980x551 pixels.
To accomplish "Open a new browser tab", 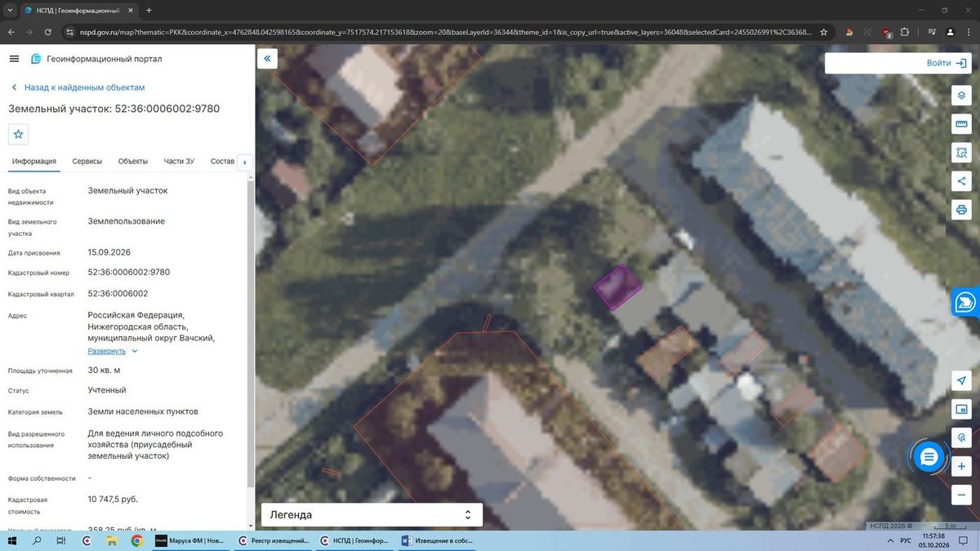I will click(149, 11).
